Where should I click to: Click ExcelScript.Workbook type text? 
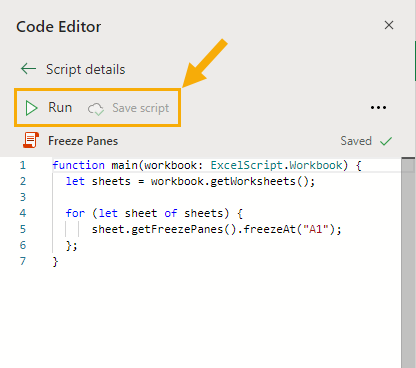(x=276, y=165)
